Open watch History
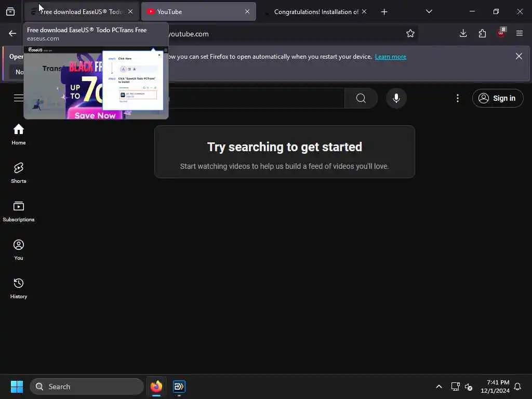This screenshot has width=532, height=399. (19, 288)
